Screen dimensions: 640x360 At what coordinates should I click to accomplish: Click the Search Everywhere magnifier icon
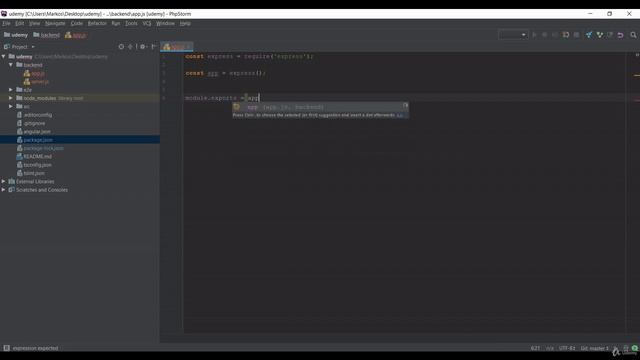633,35
